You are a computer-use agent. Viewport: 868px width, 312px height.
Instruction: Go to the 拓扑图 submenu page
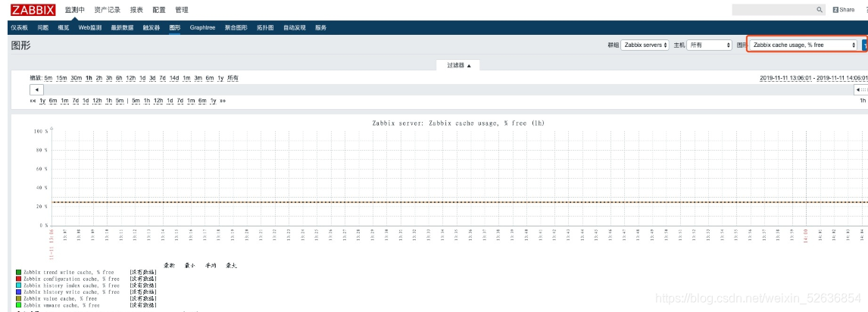coord(265,28)
